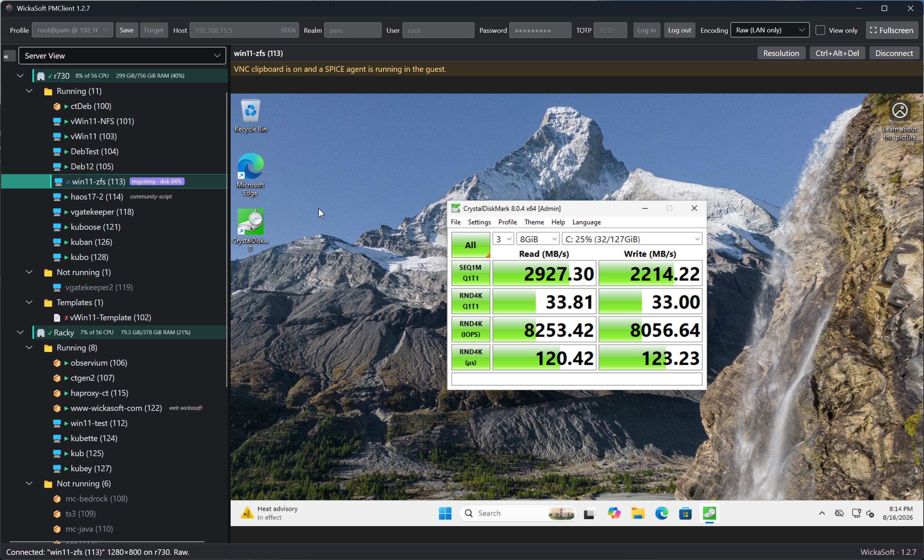This screenshot has width=924, height=560.
Task: Collapse Racky Not running (6) folder
Action: pos(29,483)
